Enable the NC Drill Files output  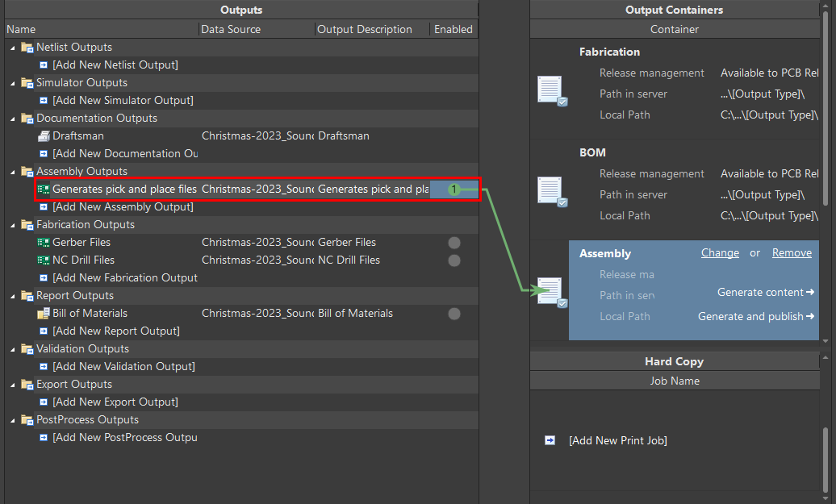point(454,260)
